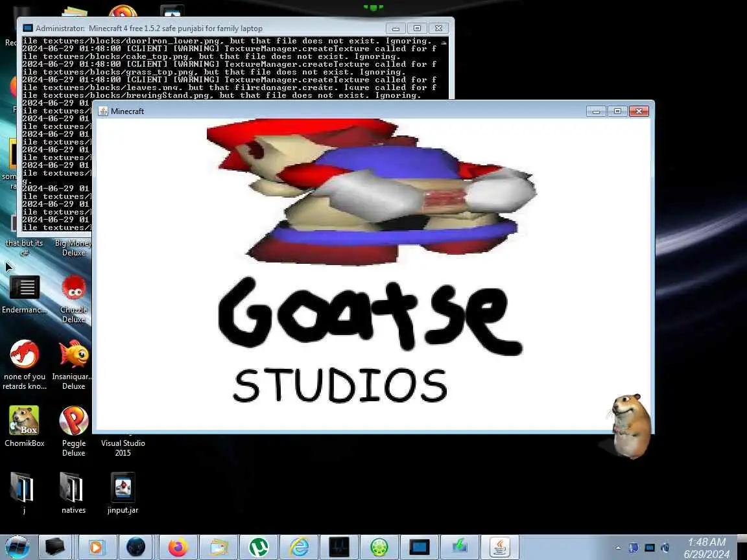Open the black box taskbar icon
747x560 pixels.
[54, 547]
